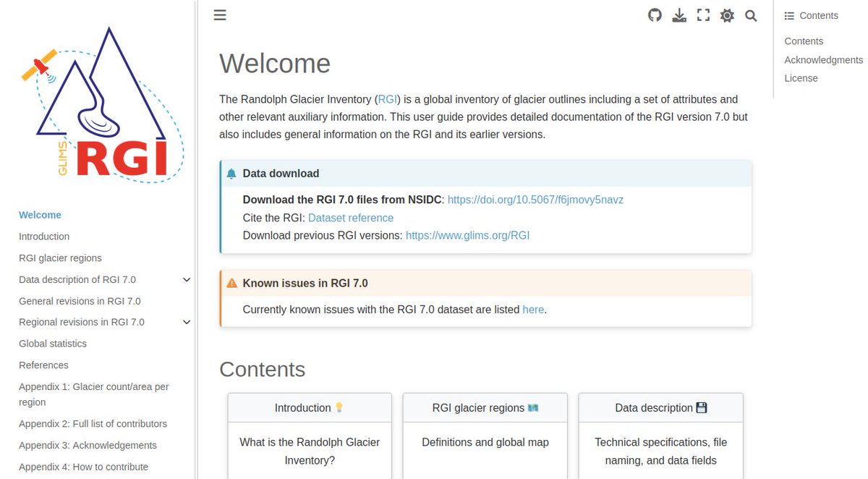Open Appendix 4: How to contribute
The image size is (868, 479).
point(83,467)
